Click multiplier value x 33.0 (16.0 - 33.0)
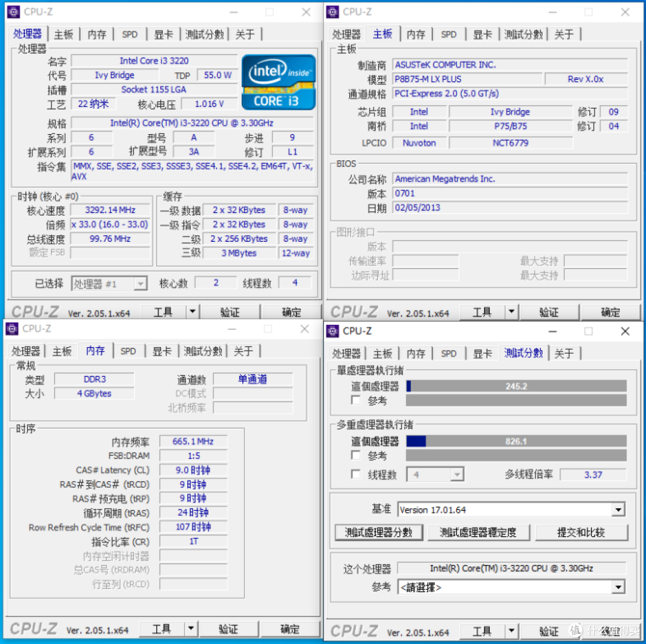This screenshot has height=644, width=646. (109, 224)
